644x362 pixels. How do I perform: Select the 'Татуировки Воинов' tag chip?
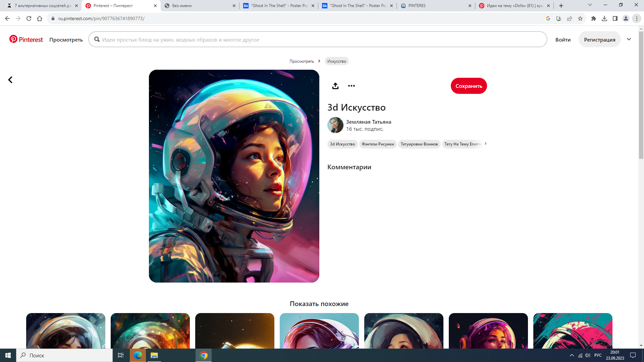tap(419, 144)
